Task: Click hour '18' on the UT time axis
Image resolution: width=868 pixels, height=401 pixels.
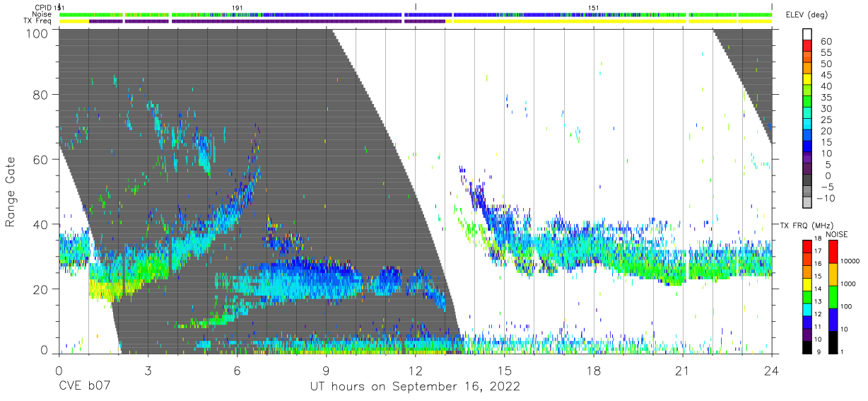Action: pos(594,371)
